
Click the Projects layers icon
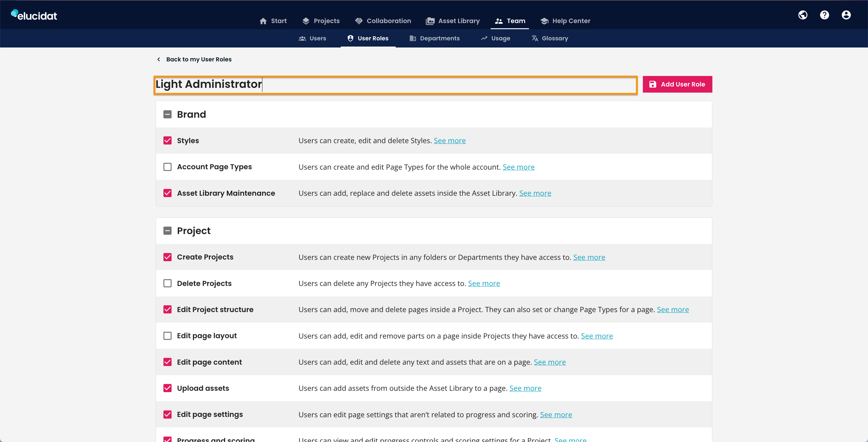pos(306,21)
